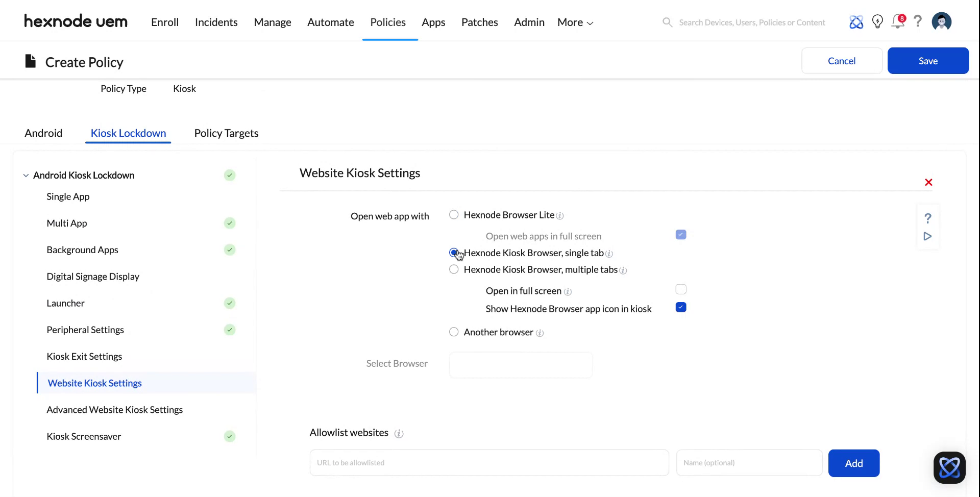Type in the URL to be allowlisted field

click(488, 462)
